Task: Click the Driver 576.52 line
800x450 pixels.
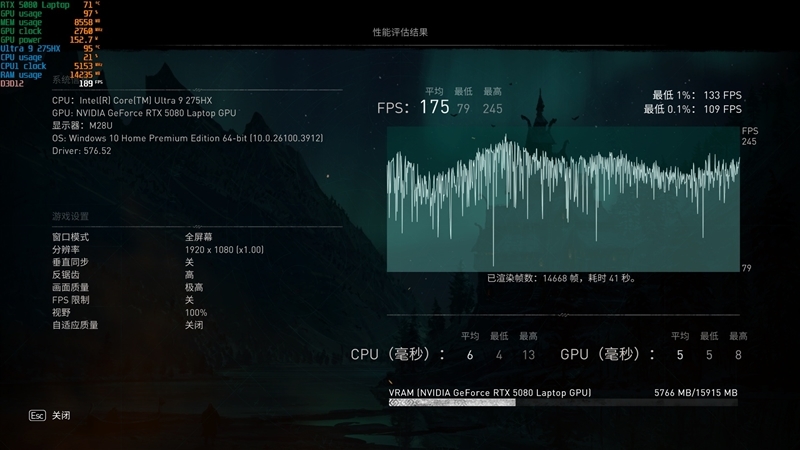Action: [82, 151]
